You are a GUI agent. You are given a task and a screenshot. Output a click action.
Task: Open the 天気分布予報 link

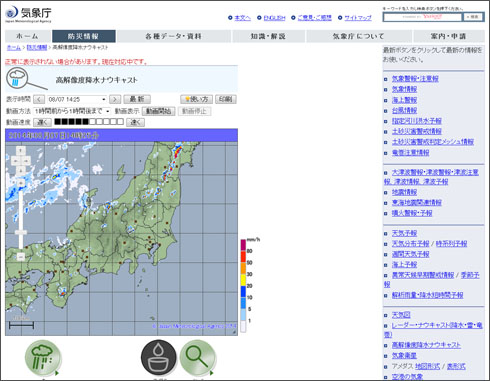point(410,244)
